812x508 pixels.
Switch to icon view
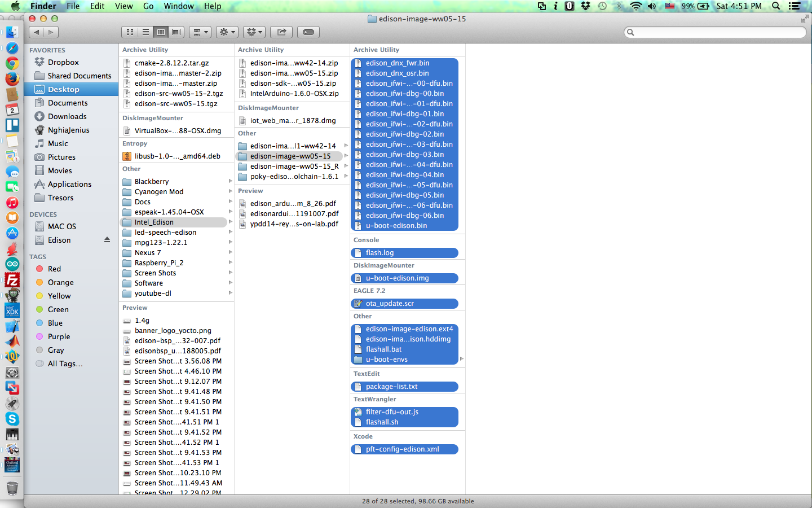point(130,32)
